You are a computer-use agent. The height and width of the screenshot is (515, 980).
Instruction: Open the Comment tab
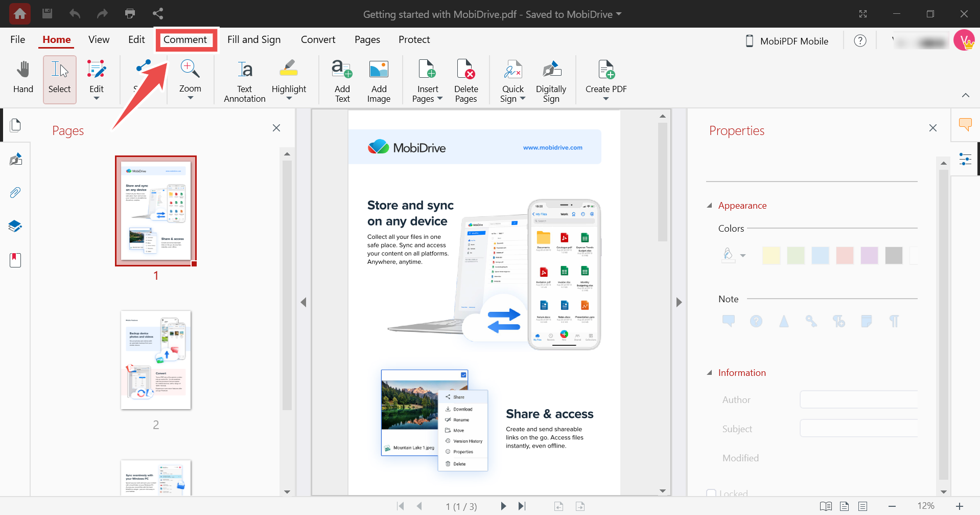(x=185, y=39)
